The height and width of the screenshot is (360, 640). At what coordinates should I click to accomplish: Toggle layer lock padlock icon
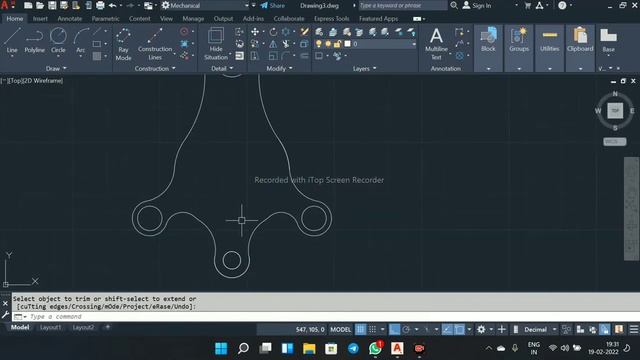coord(337,44)
